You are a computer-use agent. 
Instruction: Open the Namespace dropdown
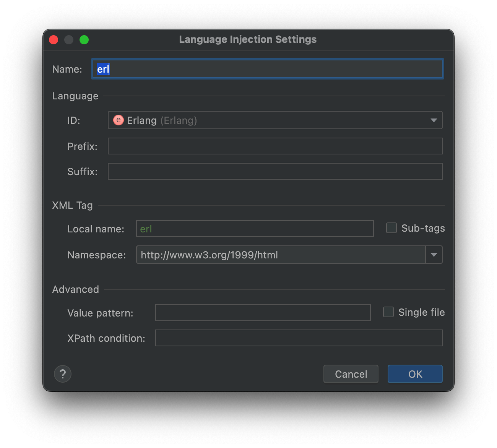(434, 255)
